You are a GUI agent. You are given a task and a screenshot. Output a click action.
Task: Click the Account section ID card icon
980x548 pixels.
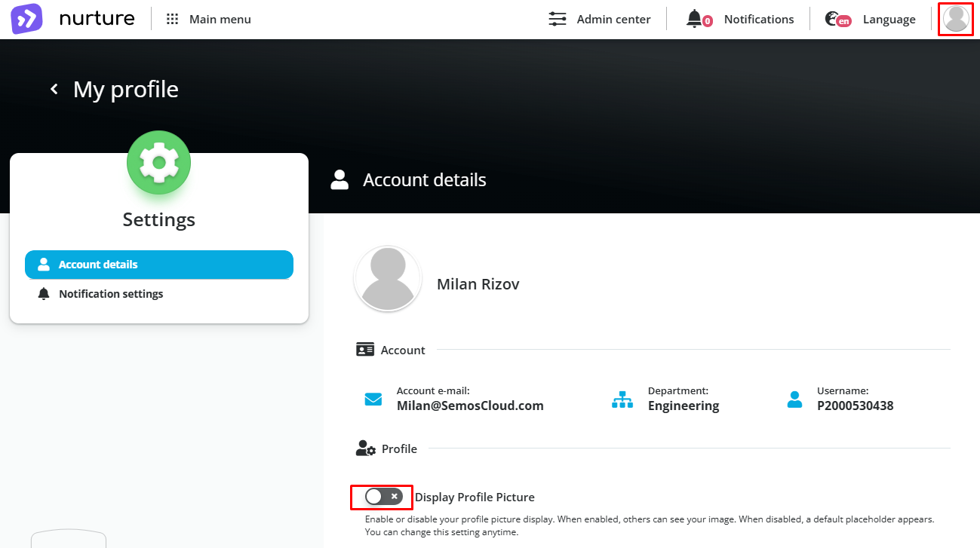point(365,350)
